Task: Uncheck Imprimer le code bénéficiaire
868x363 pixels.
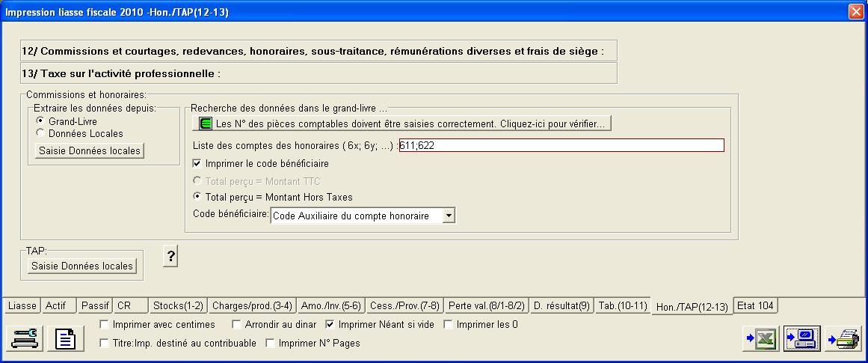Action: coord(197,163)
